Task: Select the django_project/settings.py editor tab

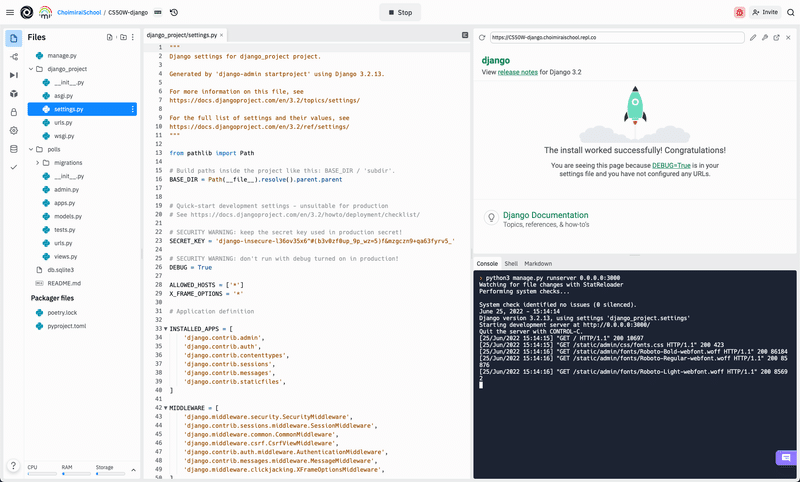Action: point(182,35)
